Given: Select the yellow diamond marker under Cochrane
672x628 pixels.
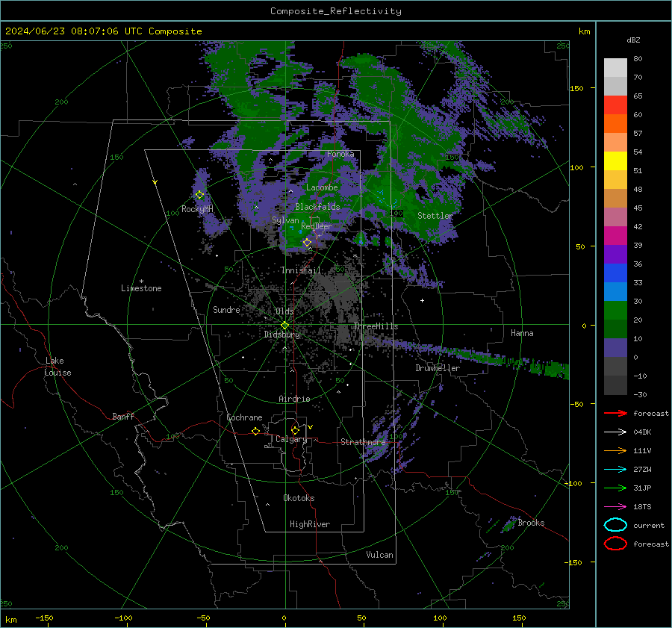Looking at the screenshot, I should [x=256, y=432].
